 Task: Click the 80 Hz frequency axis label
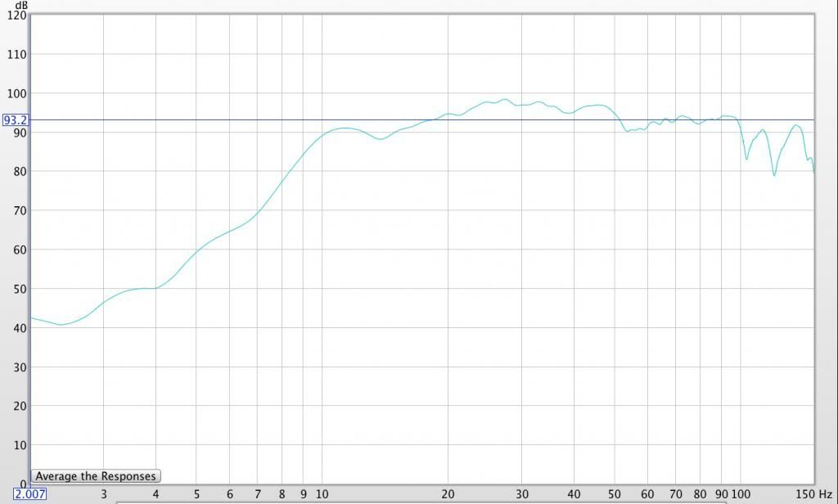click(701, 494)
